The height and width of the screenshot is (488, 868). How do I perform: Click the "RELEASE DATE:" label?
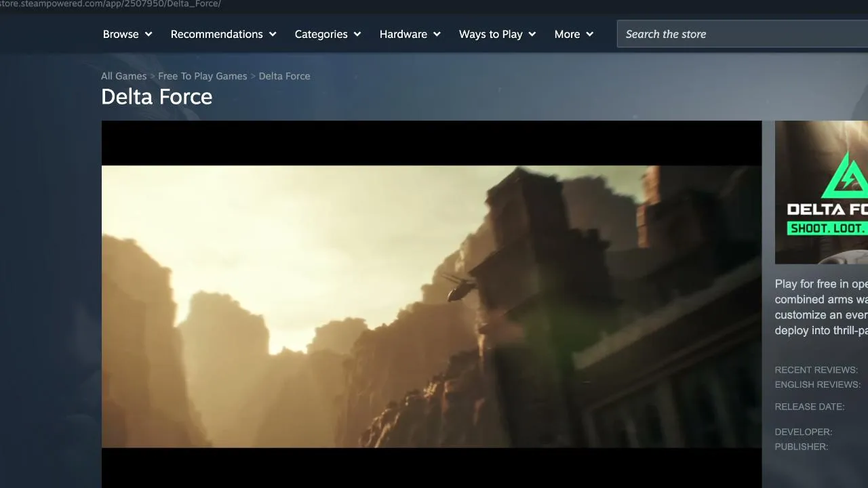point(810,407)
